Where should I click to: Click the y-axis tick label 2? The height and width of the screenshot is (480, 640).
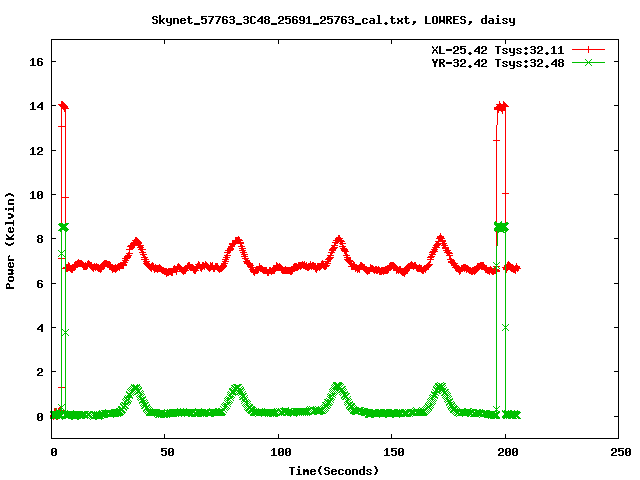point(40,372)
